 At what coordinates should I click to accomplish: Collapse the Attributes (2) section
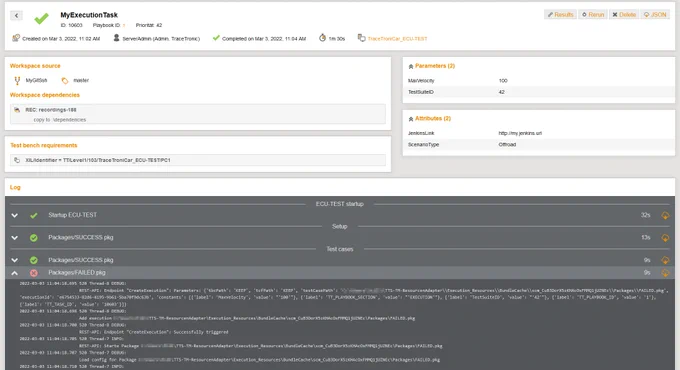[x=411, y=119]
